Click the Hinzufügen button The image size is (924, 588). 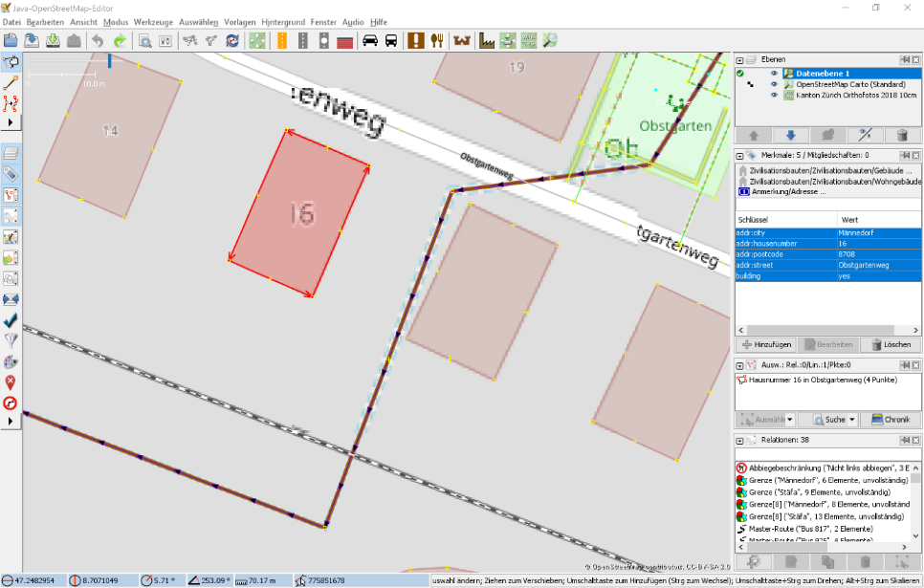pyautogui.click(x=766, y=344)
